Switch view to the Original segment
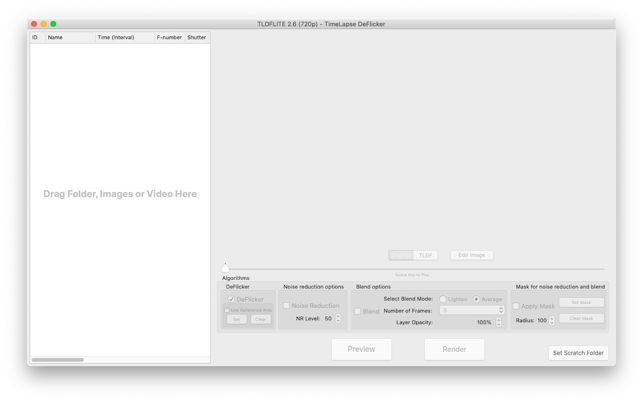This screenshot has width=643, height=402. [401, 256]
